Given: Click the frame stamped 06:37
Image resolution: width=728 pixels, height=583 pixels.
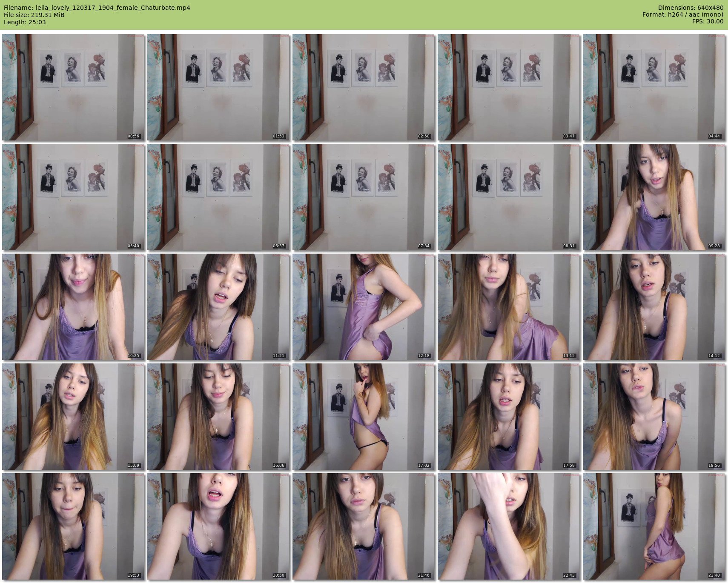Looking at the screenshot, I should point(218,197).
